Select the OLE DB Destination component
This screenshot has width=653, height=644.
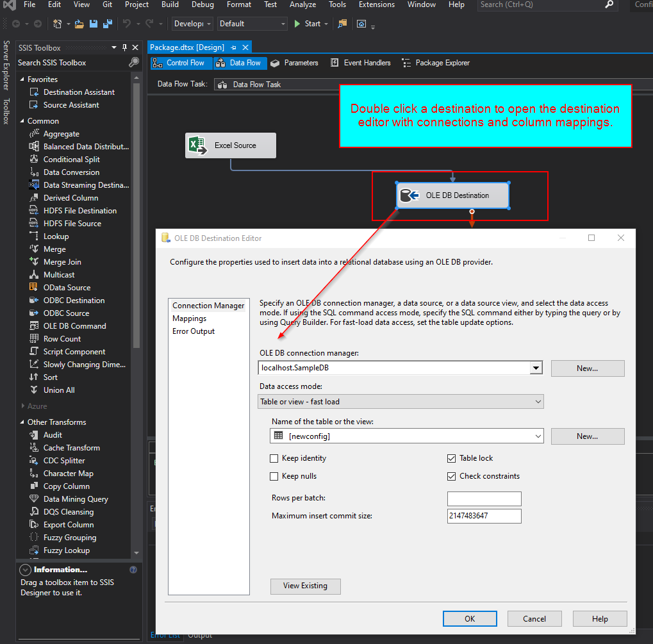pyautogui.click(x=452, y=195)
